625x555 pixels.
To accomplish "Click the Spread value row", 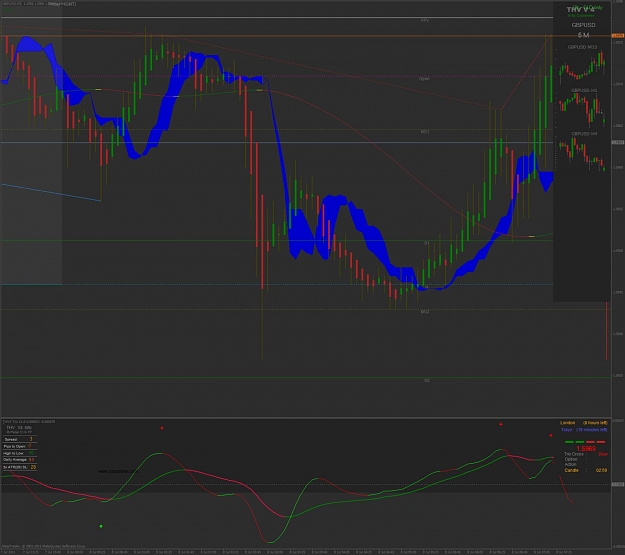I will (x=20, y=439).
